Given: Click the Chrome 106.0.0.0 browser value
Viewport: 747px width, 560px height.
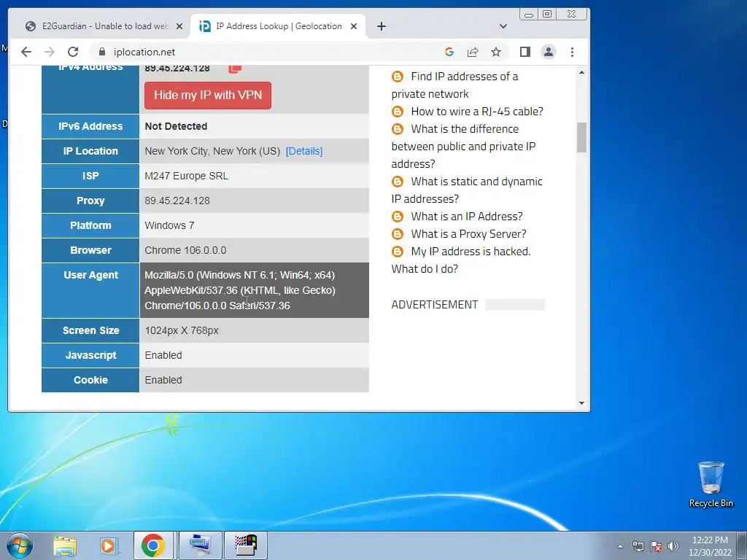Looking at the screenshot, I should pyautogui.click(x=185, y=250).
